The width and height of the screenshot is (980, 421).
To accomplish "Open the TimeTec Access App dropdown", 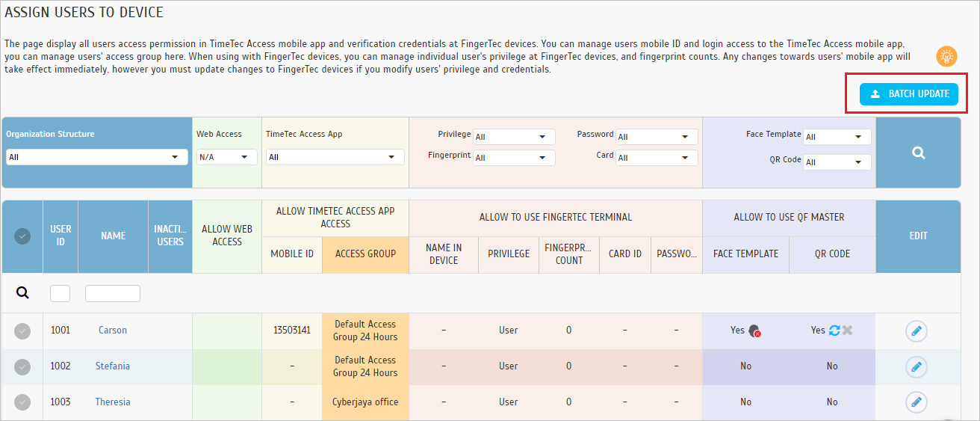I will 335,157.
